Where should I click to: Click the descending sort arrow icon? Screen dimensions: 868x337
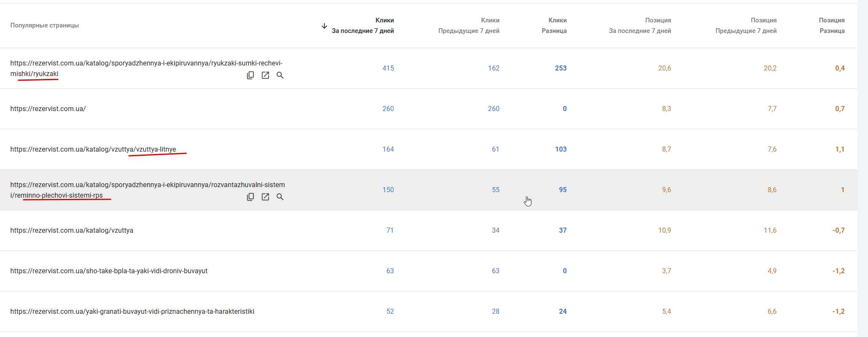324,26
